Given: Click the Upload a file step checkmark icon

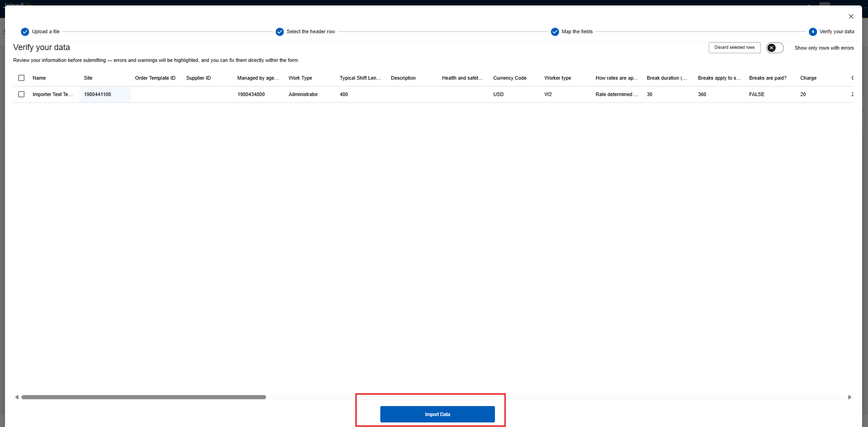Looking at the screenshot, I should (25, 32).
